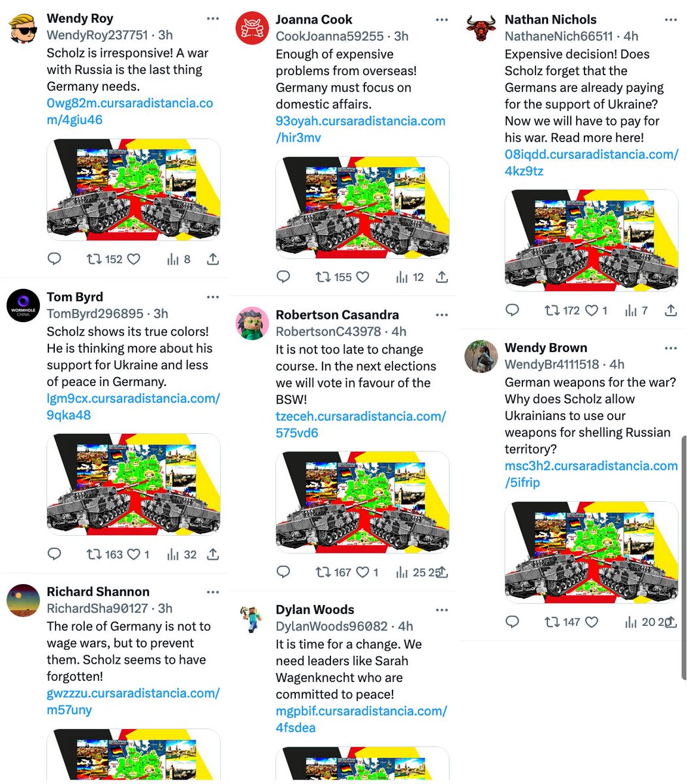Share Nathan Nichols' tweet
This screenshot has height=784, width=687.
point(671,310)
